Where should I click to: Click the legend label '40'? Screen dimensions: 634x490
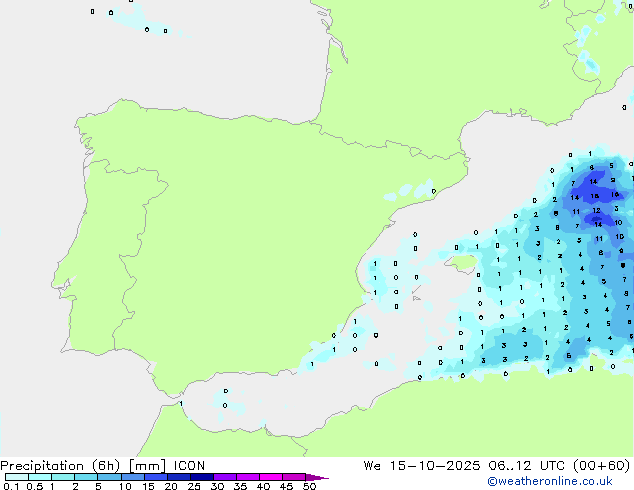point(263,486)
